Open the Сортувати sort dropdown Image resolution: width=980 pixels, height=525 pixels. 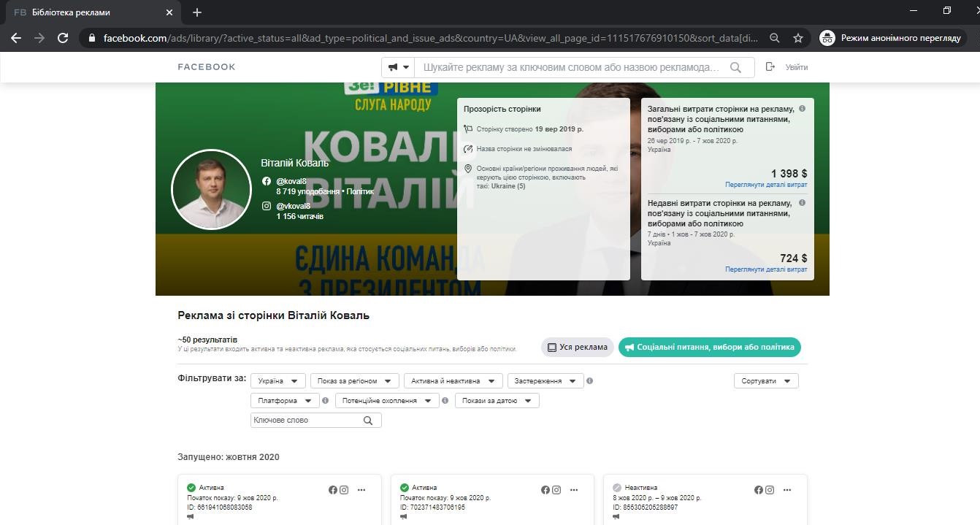point(766,381)
